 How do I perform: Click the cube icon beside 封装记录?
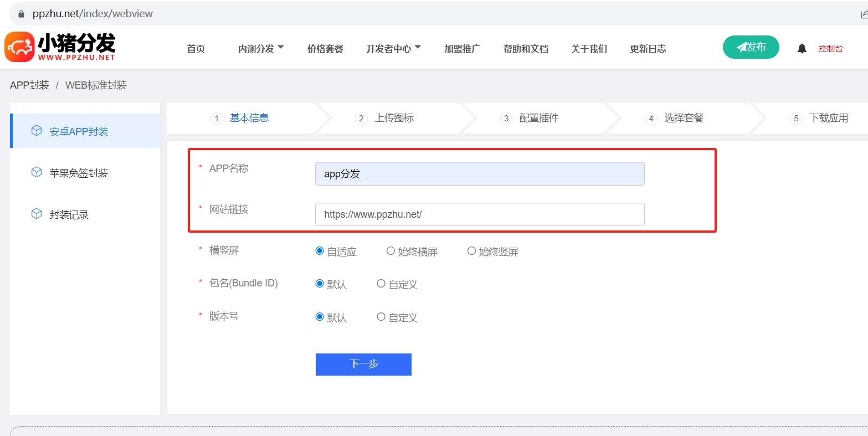[37, 214]
